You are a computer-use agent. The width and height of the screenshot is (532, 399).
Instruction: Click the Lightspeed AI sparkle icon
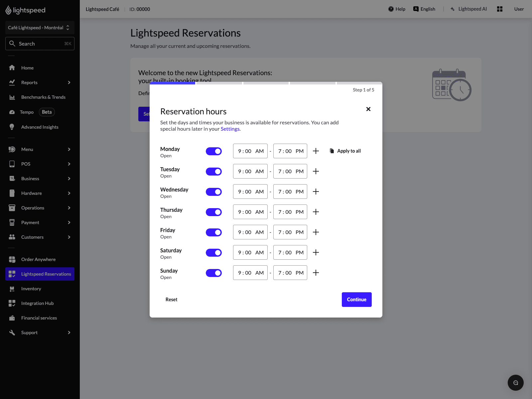pyautogui.click(x=453, y=9)
